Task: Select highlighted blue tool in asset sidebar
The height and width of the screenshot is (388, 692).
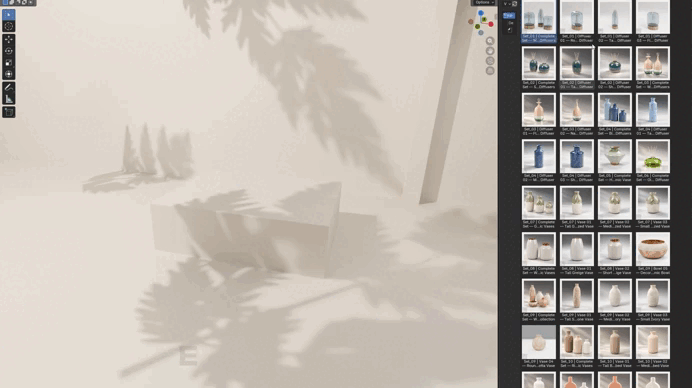Action: coord(509,15)
